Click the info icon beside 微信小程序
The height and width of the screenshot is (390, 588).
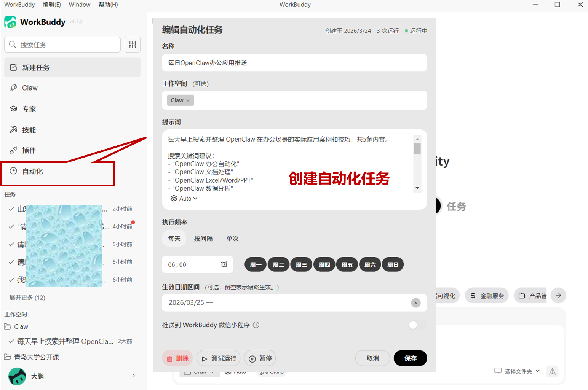tap(256, 325)
